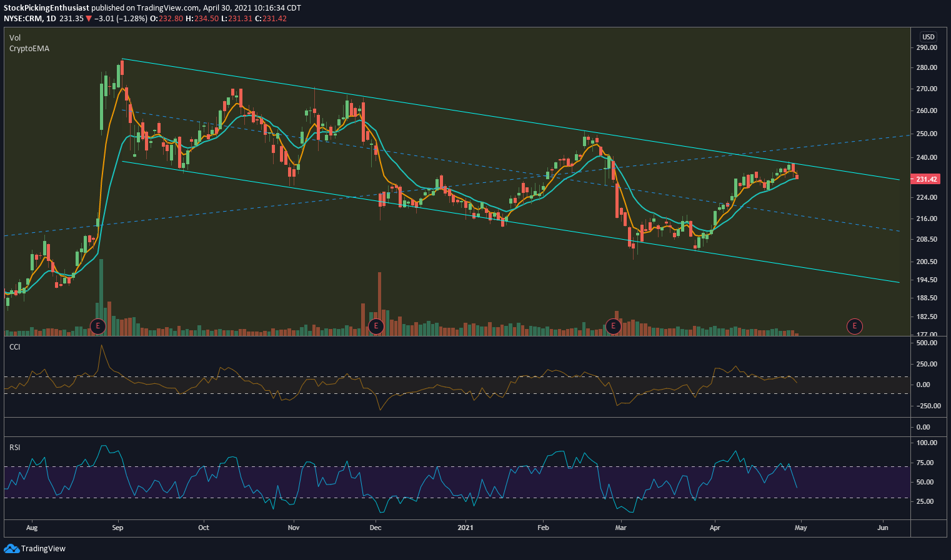Click the Nov label on the time axis

click(x=294, y=528)
